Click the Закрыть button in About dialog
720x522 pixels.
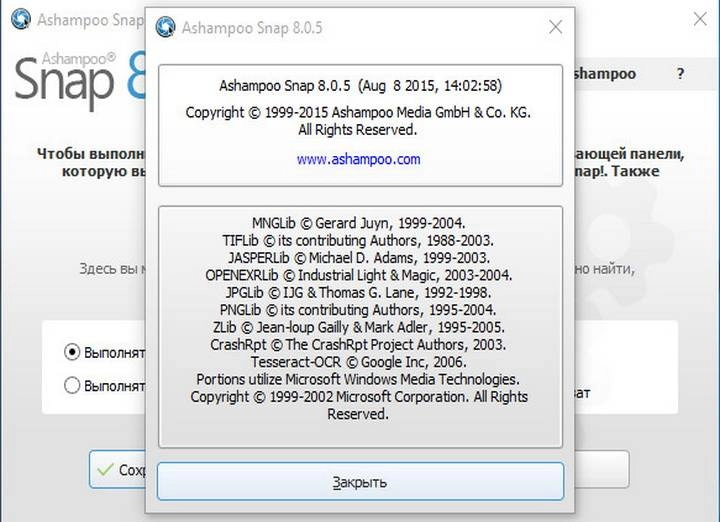click(x=360, y=481)
